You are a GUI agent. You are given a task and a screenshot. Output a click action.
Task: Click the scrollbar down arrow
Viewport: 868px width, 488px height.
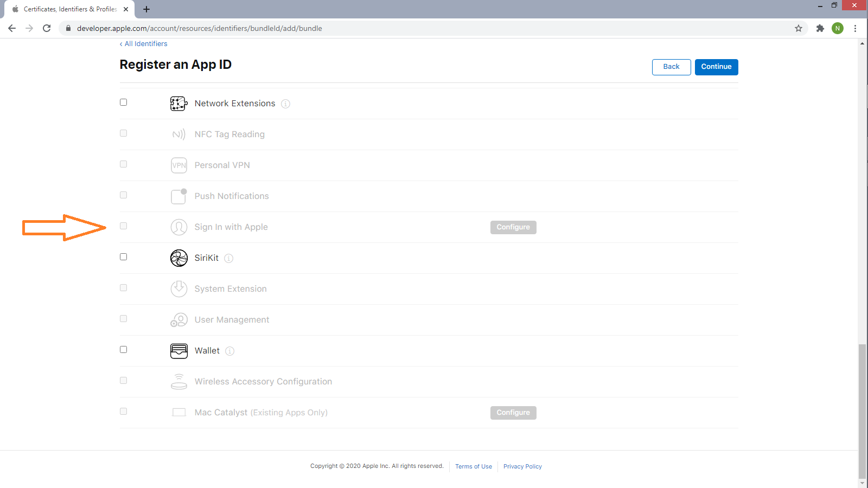point(863,483)
